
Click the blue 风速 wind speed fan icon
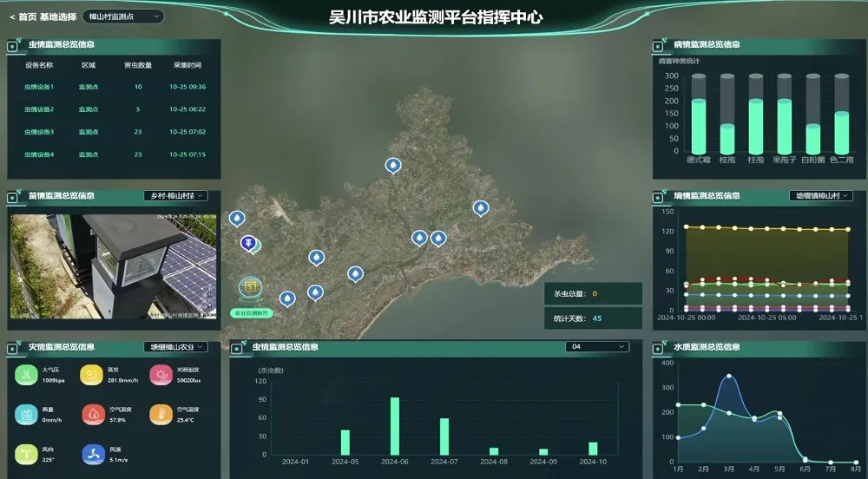(93, 454)
